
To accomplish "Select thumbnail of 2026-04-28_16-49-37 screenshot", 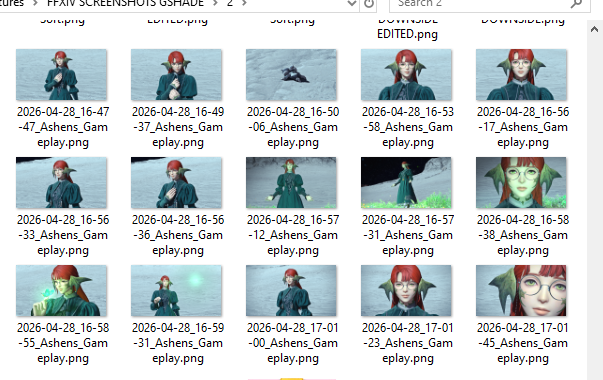I will click(x=177, y=75).
